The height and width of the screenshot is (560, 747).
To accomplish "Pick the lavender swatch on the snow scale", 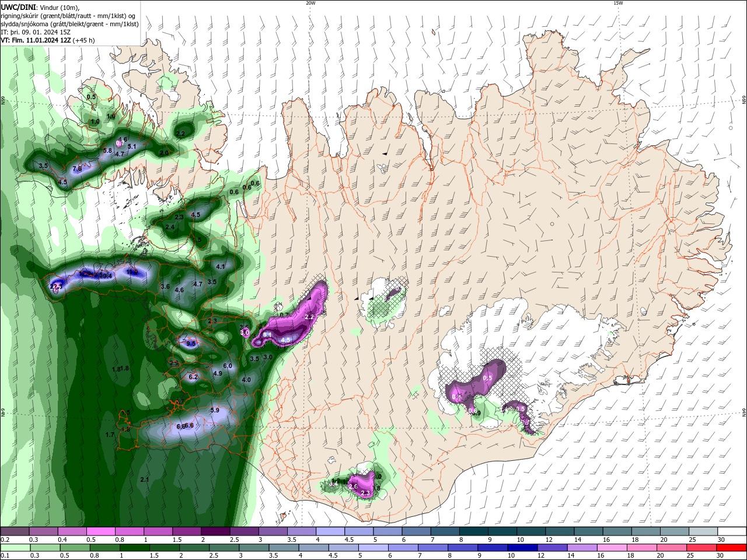I will point(330,531).
